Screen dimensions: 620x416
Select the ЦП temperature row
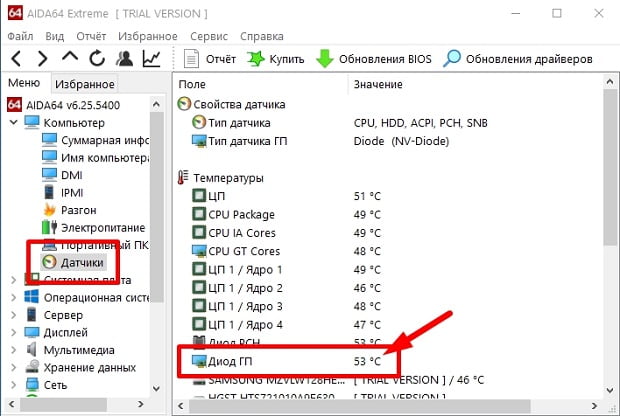click(286, 196)
